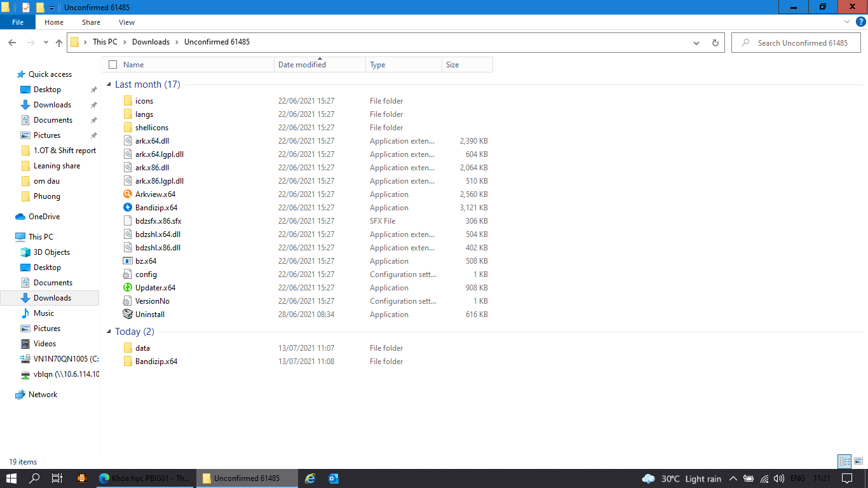Open the Arkview.x64 application icon
The height and width of the screenshot is (488, 868).
click(x=128, y=194)
